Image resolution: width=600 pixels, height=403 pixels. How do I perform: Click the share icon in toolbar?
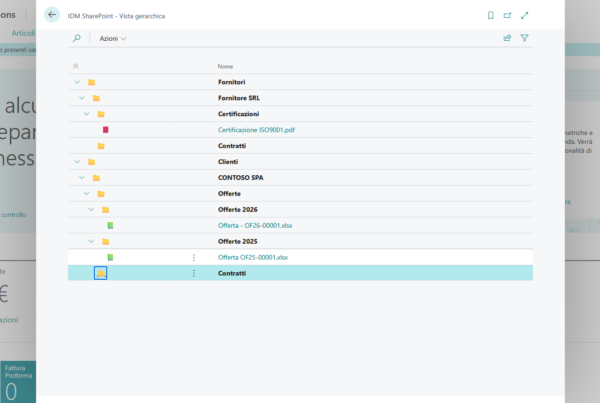pos(507,38)
